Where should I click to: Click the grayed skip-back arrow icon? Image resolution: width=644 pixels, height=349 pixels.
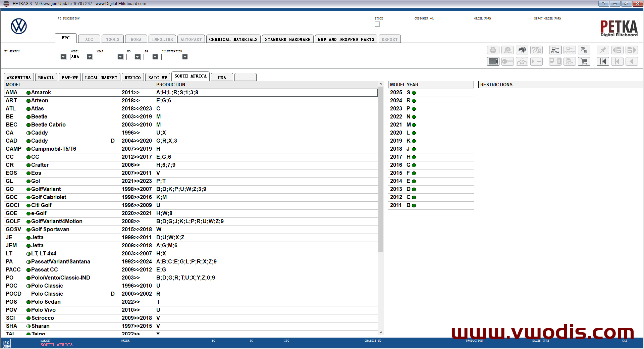[617, 61]
